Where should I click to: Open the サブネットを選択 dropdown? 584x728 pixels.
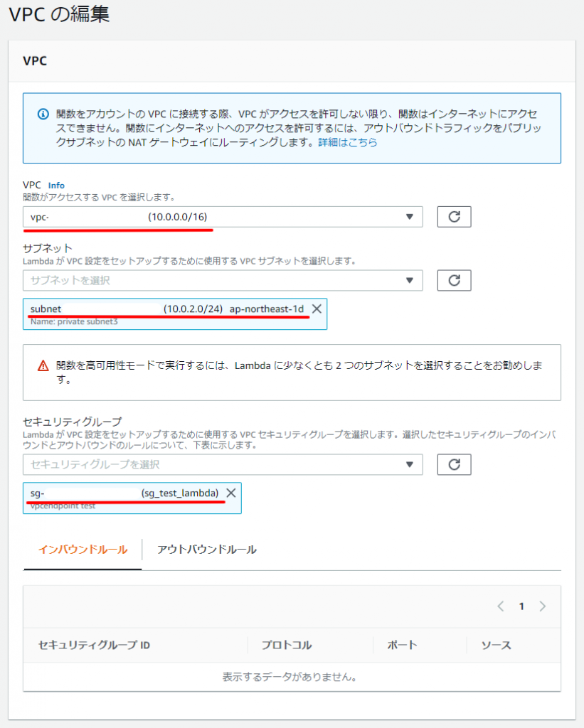tap(223, 280)
